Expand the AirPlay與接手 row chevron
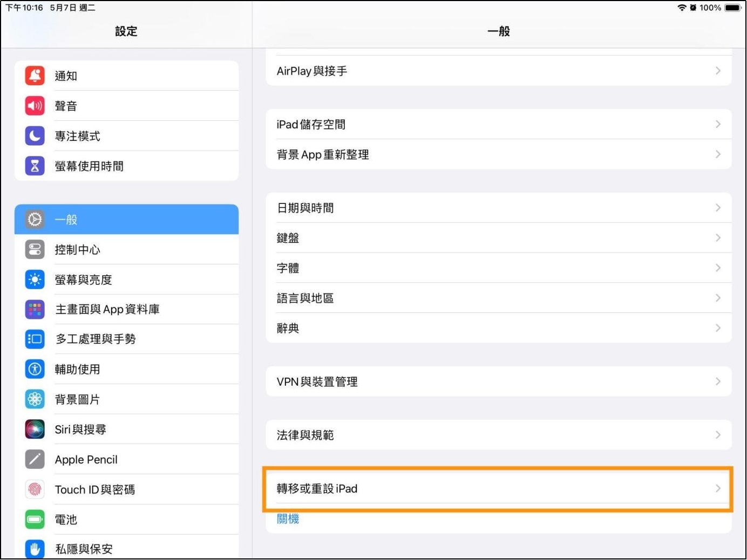This screenshot has height=560, width=747. pos(717,71)
